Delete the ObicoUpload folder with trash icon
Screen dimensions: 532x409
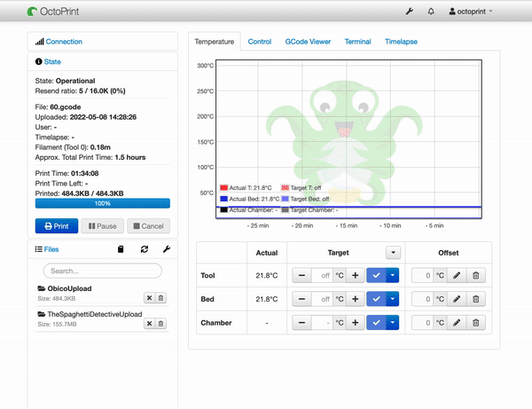click(160, 299)
